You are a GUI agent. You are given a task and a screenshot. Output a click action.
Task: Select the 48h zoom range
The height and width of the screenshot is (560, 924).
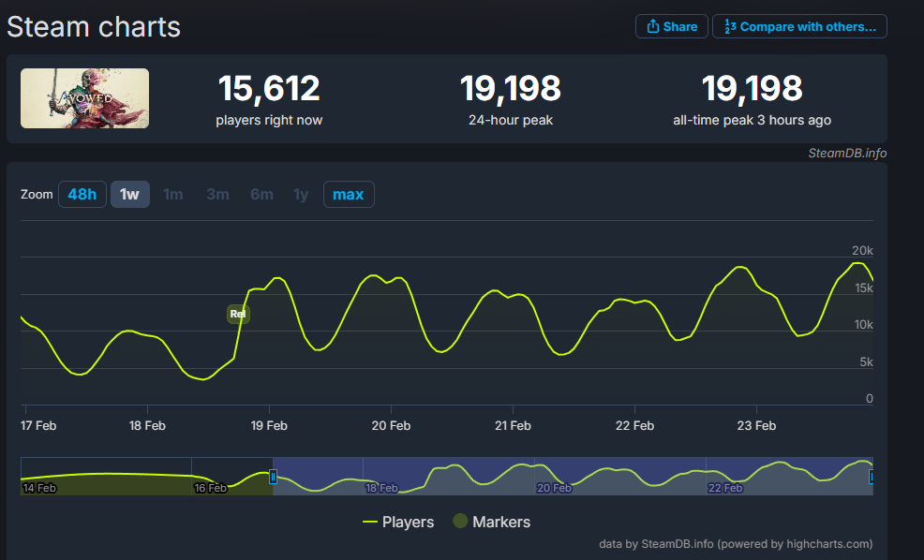pyautogui.click(x=82, y=195)
